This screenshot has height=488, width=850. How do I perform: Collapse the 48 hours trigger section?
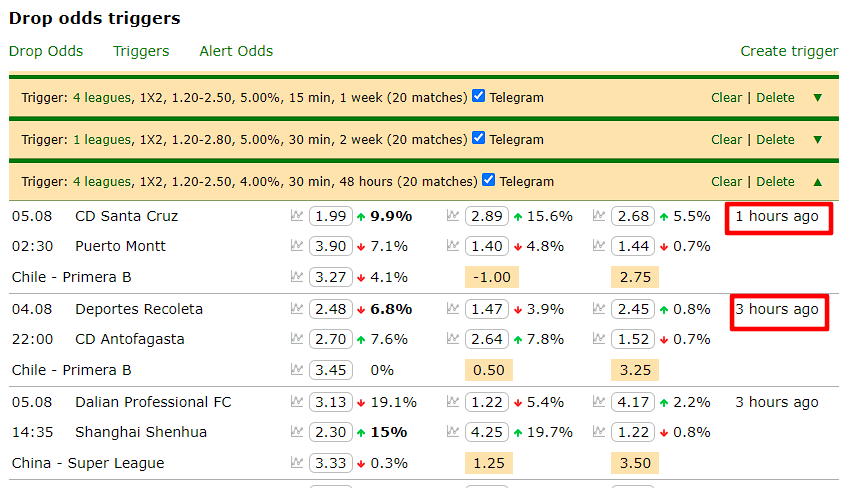click(818, 182)
